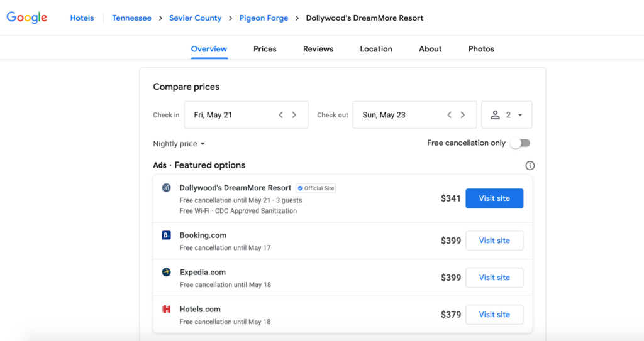Open the Nightly price dropdown
The width and height of the screenshot is (644, 341).
coord(179,144)
